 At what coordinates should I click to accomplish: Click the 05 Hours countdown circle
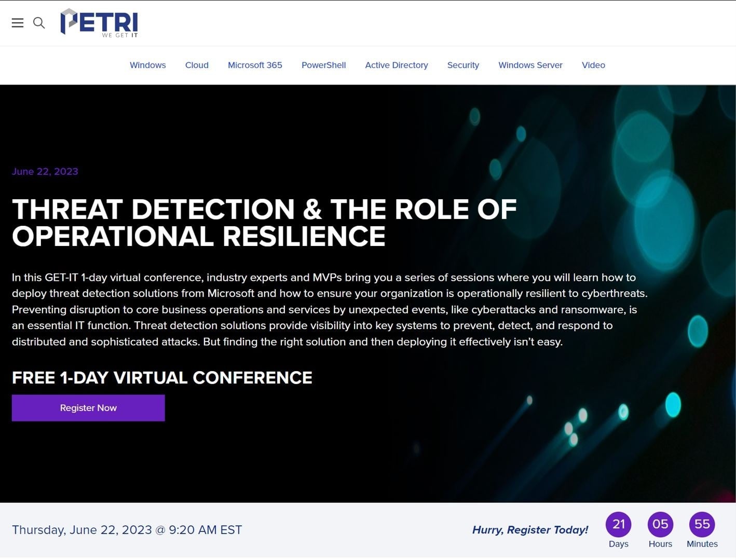[660, 525]
